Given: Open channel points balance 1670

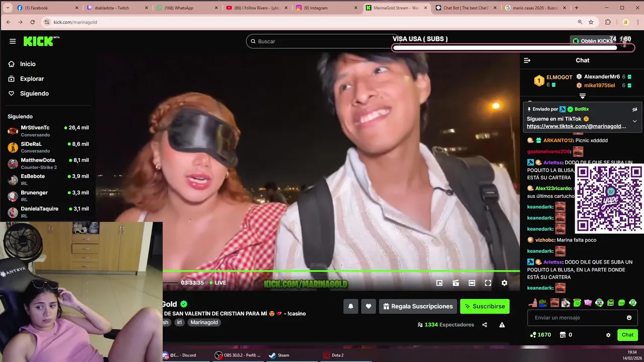Looking at the screenshot, I should coord(540,335).
